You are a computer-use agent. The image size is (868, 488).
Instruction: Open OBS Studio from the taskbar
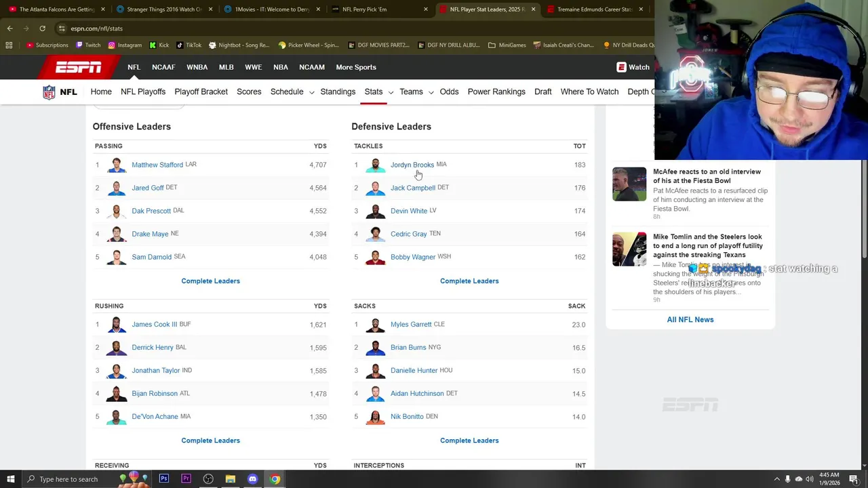click(x=208, y=479)
